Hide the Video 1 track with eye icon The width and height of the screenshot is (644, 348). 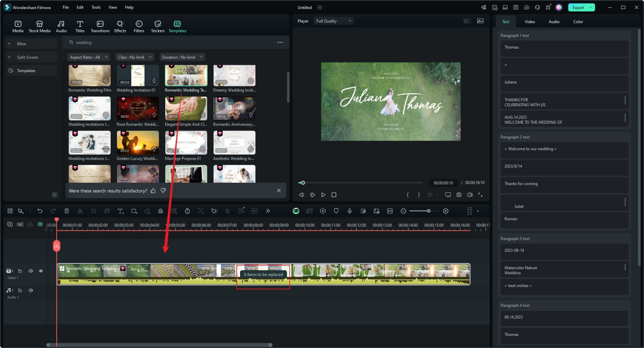coord(41,271)
